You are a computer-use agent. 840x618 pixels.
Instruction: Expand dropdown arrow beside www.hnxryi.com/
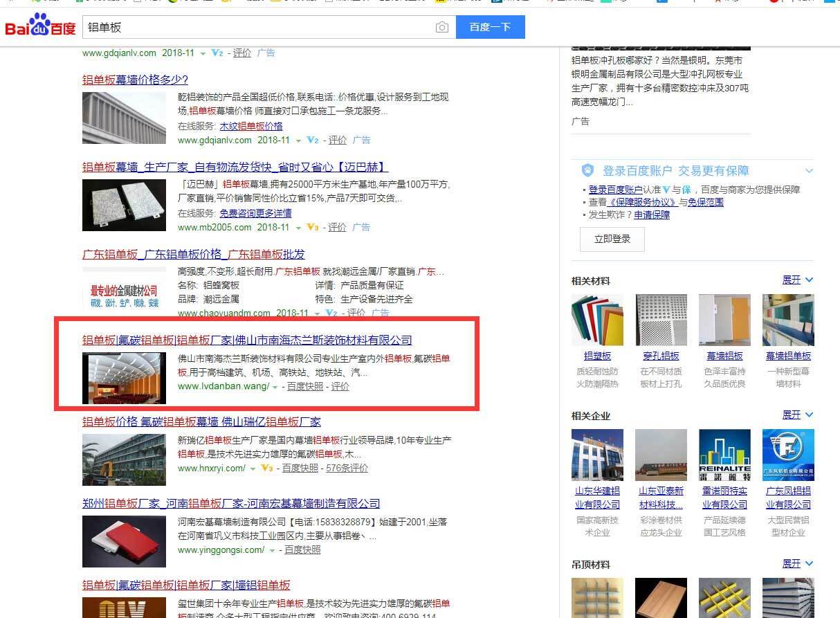pos(251,469)
